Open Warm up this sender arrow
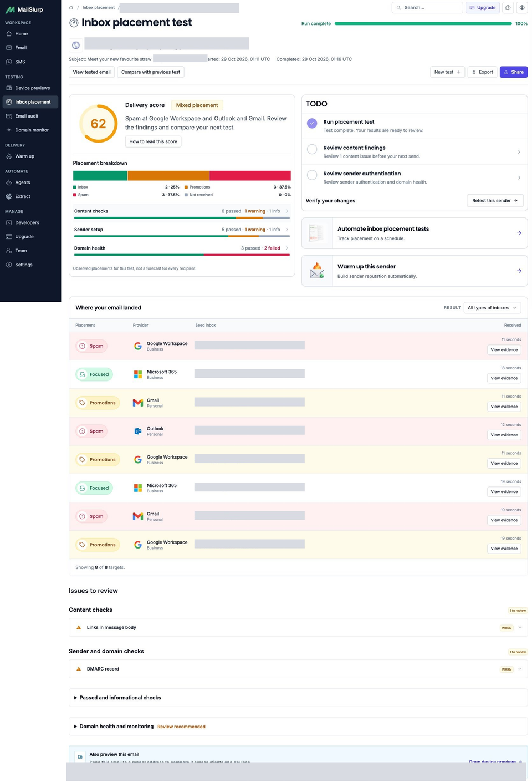This screenshot has width=532, height=782. click(x=519, y=271)
